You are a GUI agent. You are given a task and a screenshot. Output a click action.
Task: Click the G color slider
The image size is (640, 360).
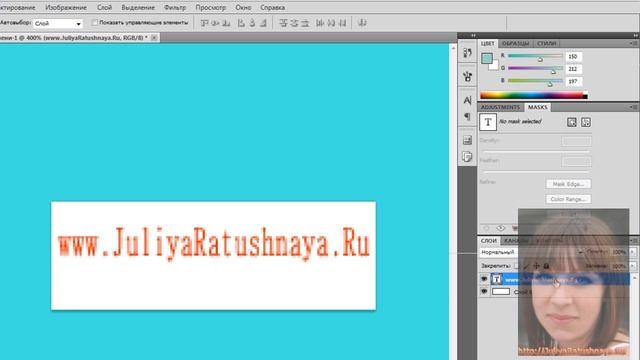[535, 69]
